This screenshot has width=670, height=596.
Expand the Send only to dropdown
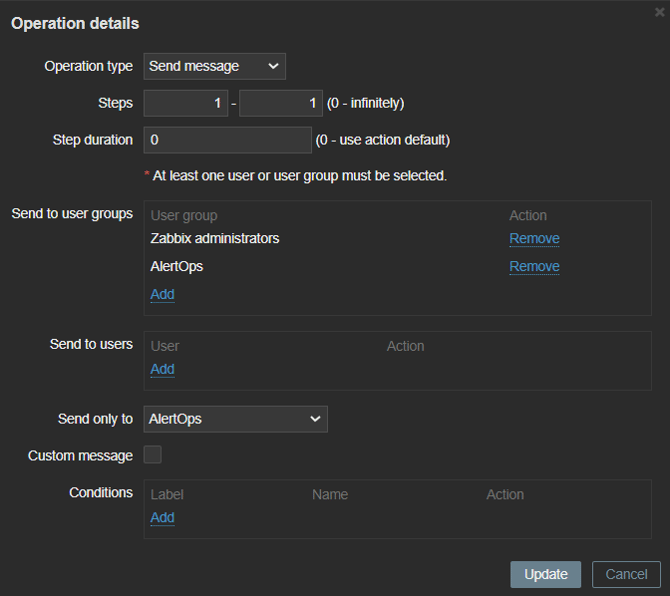[236, 419]
